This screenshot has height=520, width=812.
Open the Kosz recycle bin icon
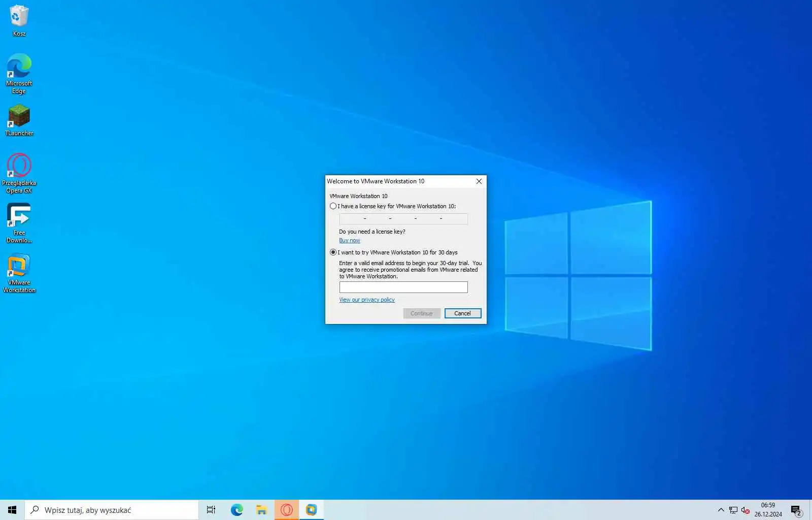point(19,20)
